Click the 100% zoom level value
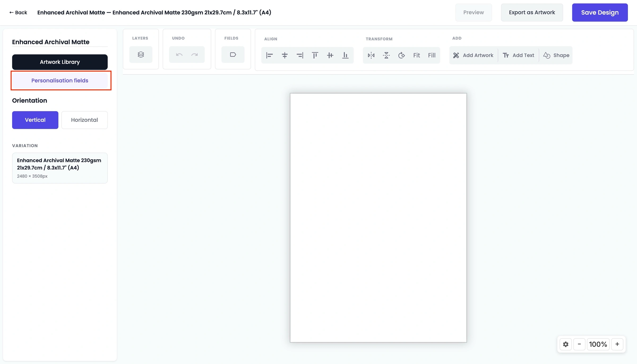The width and height of the screenshot is (637, 364). (x=598, y=344)
